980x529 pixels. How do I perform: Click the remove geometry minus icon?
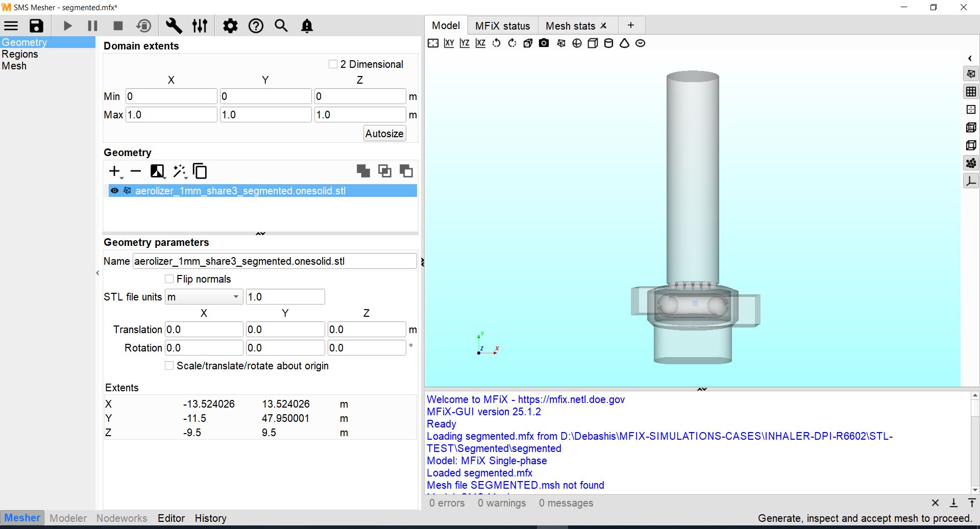[x=136, y=171]
